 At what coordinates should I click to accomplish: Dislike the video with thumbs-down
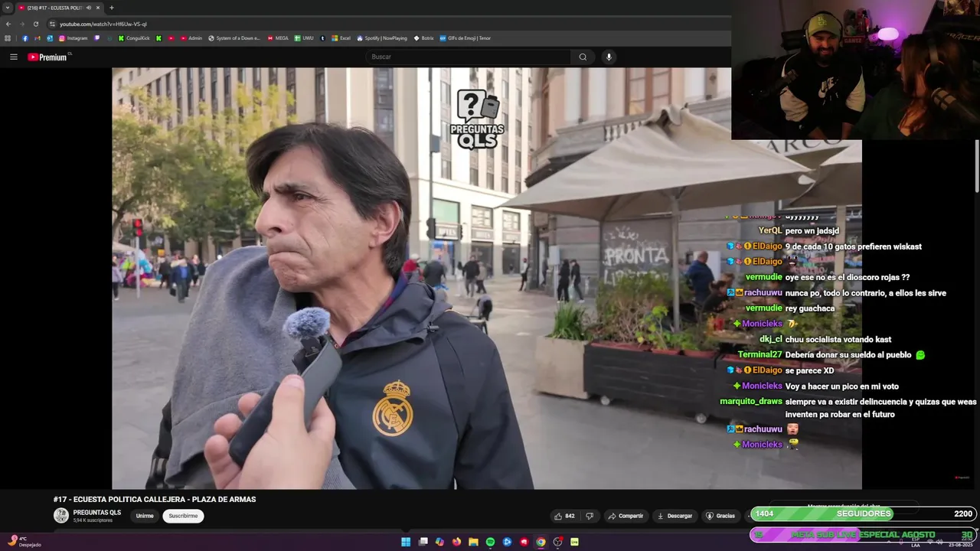tap(590, 516)
